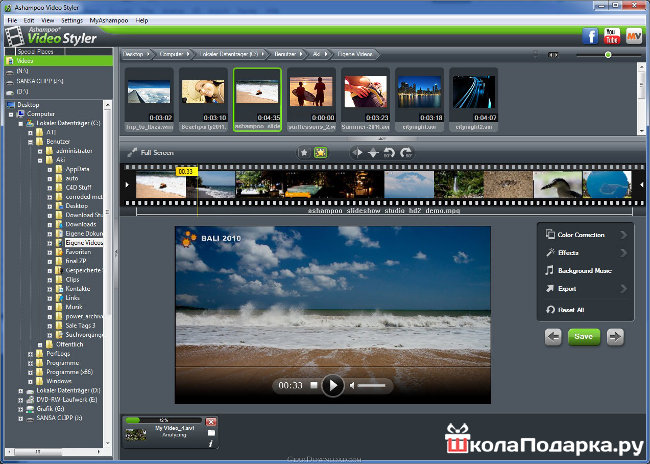Rotate video 90 degrees counterclockwise
The image size is (650, 464).
tap(389, 153)
